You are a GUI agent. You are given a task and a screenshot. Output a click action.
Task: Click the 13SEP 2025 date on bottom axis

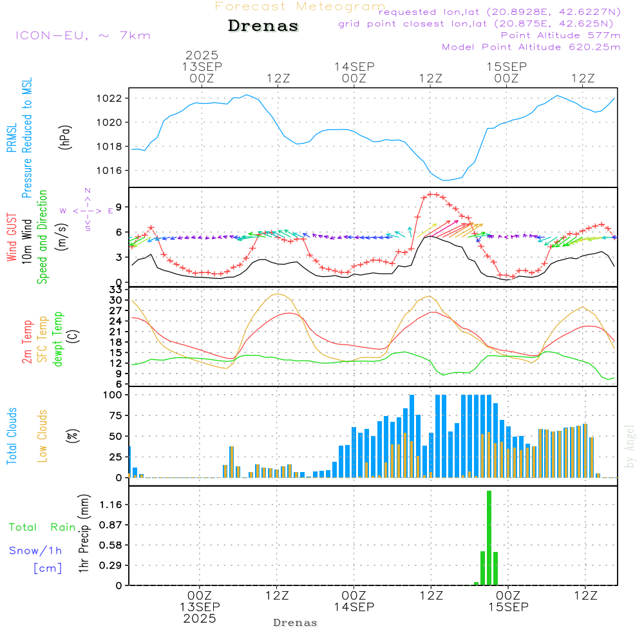click(x=200, y=612)
